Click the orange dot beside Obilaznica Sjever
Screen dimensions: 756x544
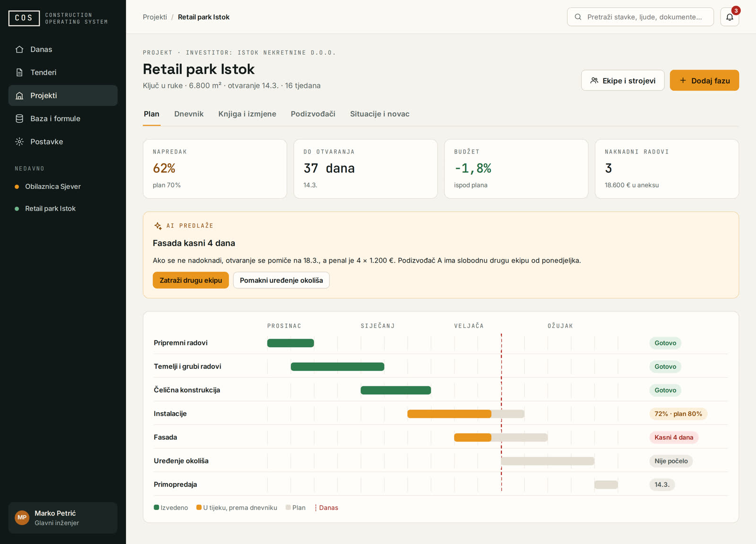[17, 187]
